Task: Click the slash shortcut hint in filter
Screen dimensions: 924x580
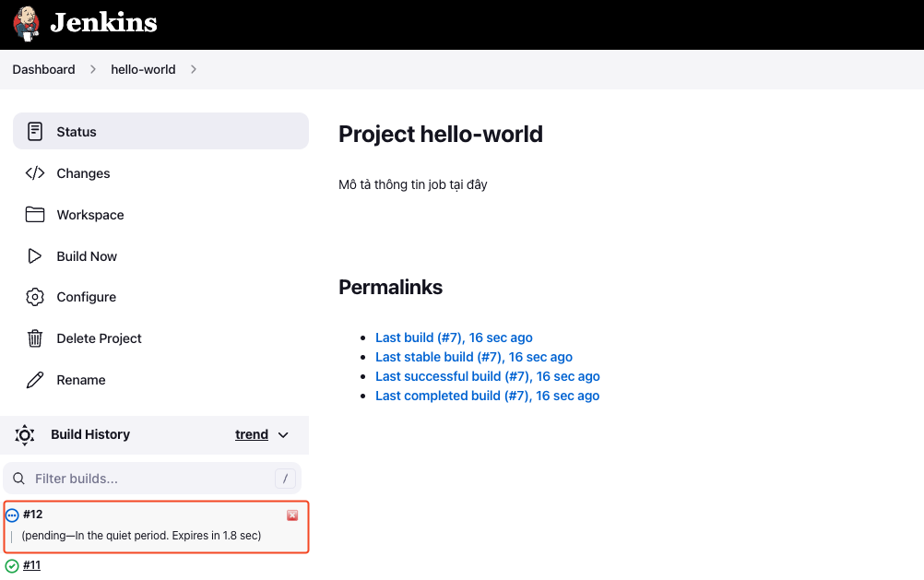Action: pos(285,479)
